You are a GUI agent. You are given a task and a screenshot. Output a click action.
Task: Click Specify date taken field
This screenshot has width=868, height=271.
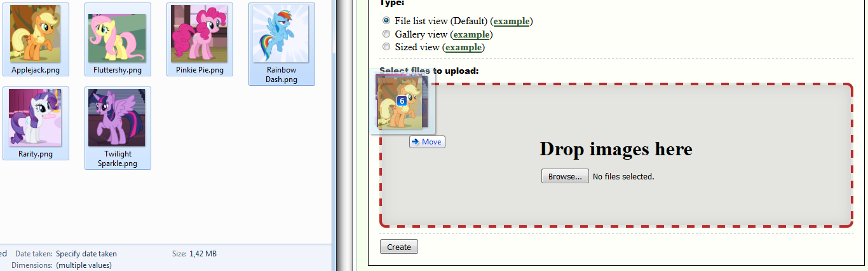(x=86, y=253)
